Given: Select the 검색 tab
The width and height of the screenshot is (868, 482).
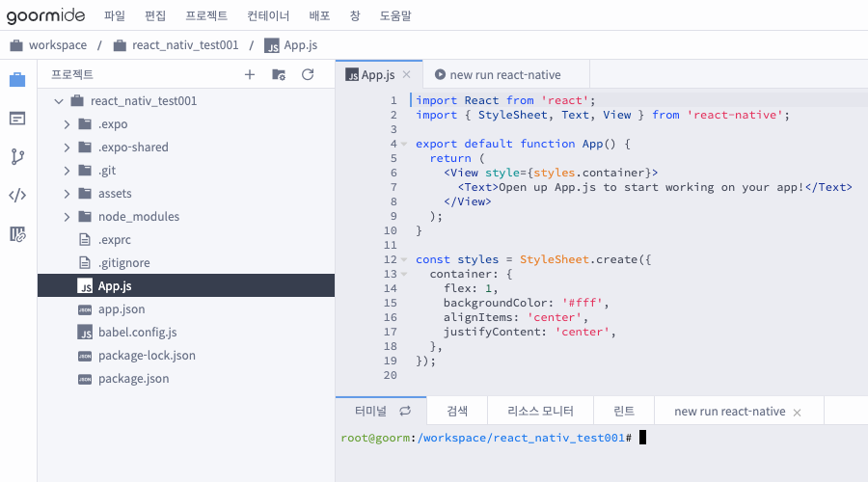Looking at the screenshot, I should [457, 412].
